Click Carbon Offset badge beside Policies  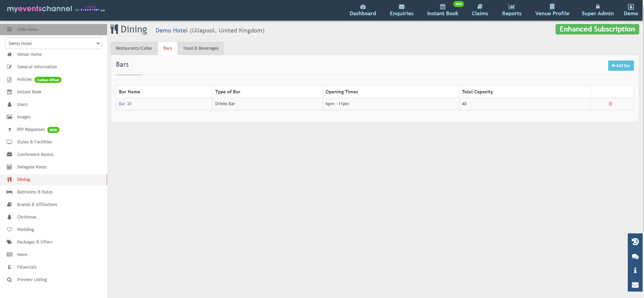(48, 80)
